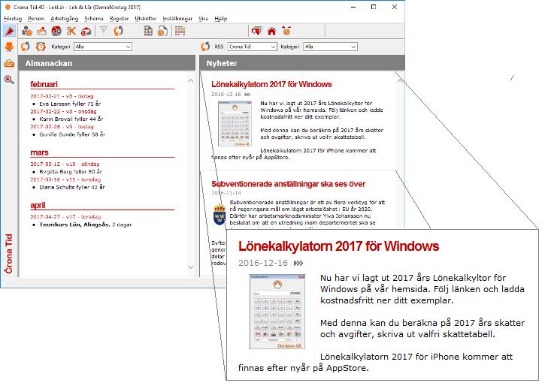545x392 pixels.
Task: Go to the red home icon
Action: point(271,32)
